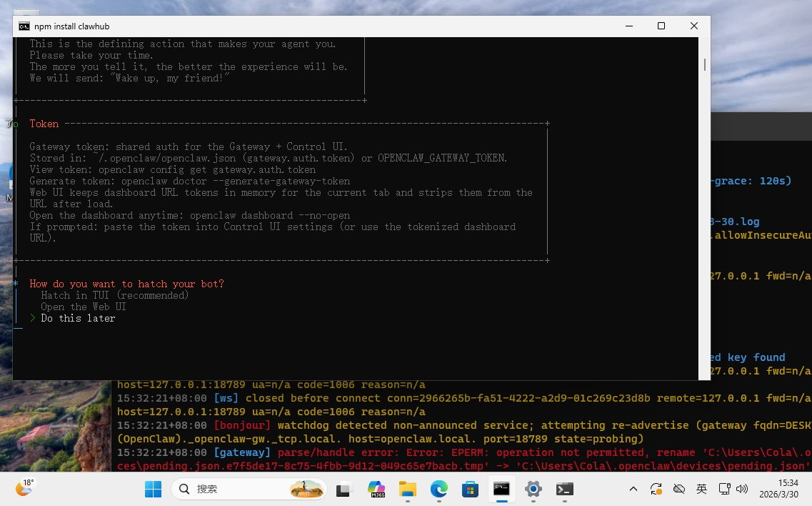The width and height of the screenshot is (812, 506).
Task: Click the crane image in search box
Action: click(306, 489)
